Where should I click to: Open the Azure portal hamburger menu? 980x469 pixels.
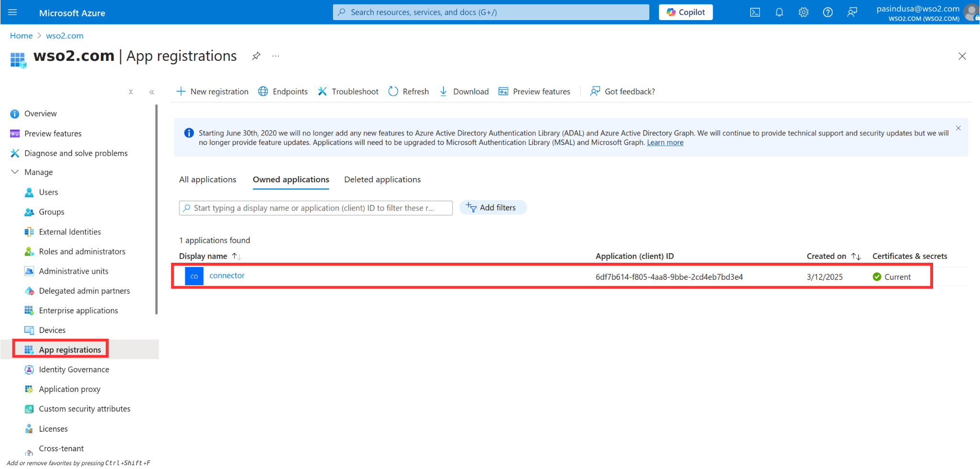pyautogui.click(x=12, y=12)
